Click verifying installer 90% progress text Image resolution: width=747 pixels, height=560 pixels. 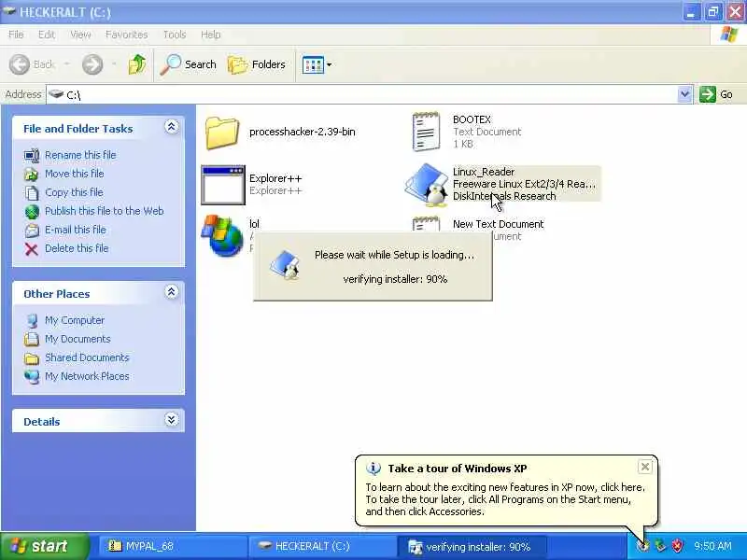coord(395,279)
